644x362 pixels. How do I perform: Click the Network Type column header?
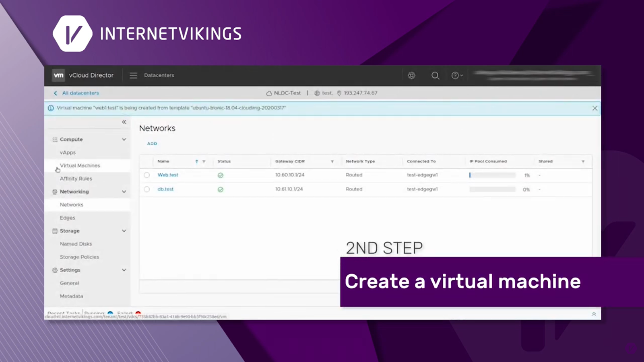coord(360,161)
